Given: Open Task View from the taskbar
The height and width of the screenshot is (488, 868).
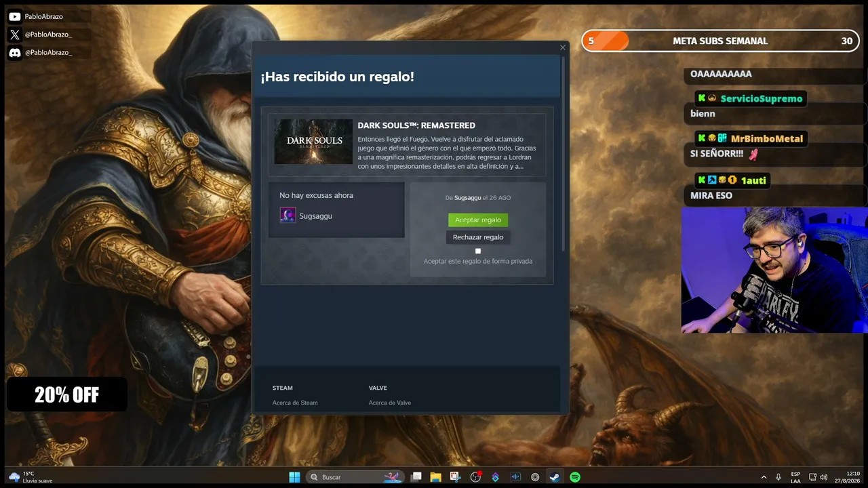Looking at the screenshot, I should pyautogui.click(x=416, y=477).
